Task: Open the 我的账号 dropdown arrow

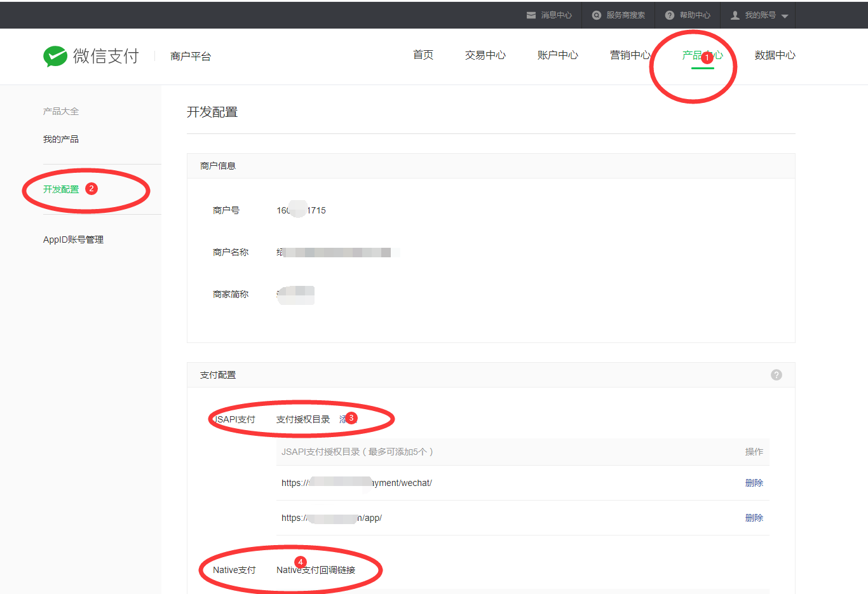Action: [x=785, y=17]
